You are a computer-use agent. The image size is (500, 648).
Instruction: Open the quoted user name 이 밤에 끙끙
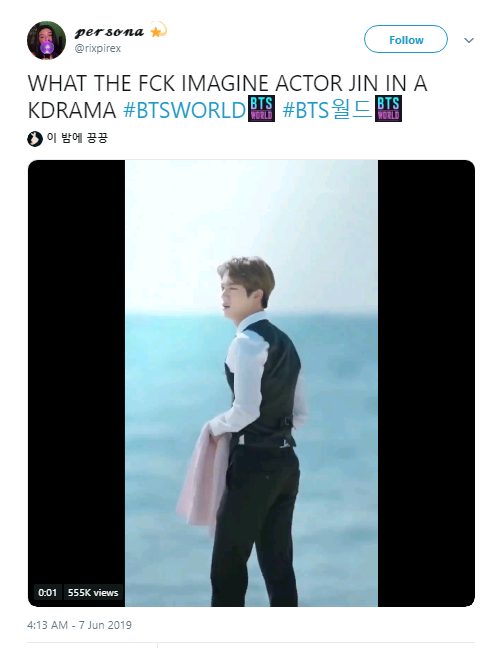77,138
